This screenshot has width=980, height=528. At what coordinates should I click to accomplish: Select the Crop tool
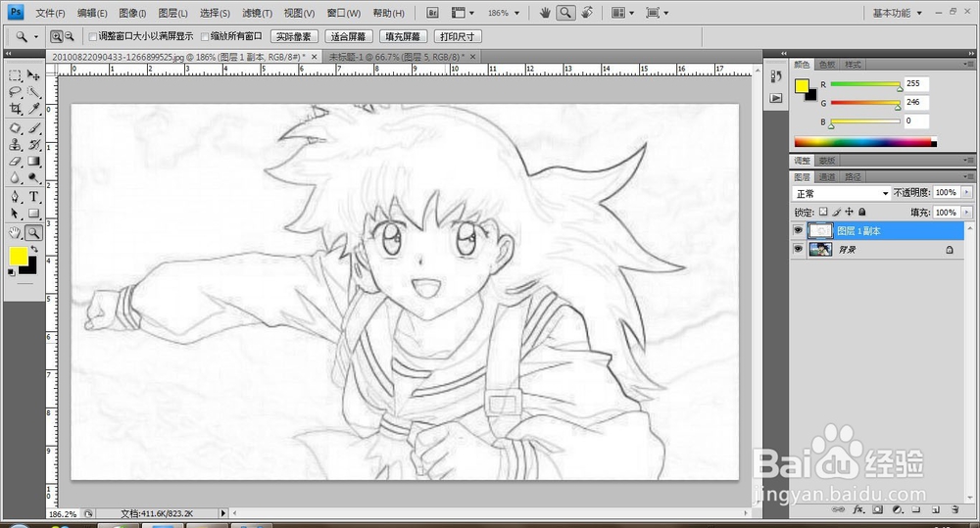(15, 110)
